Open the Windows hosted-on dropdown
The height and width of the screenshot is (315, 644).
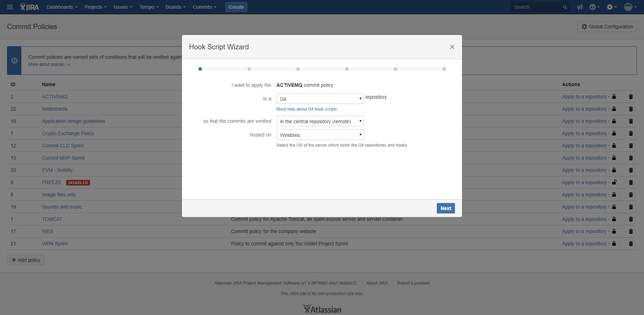[x=320, y=135]
